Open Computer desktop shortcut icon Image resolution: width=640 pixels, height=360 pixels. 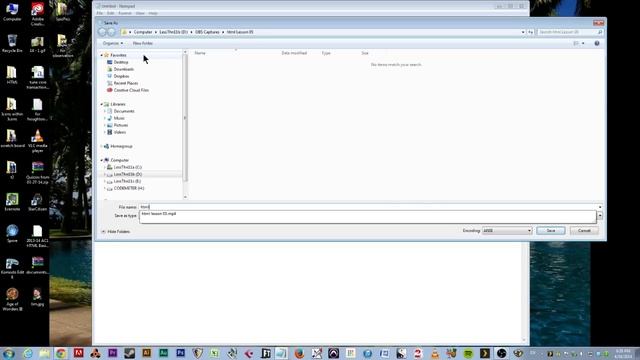(x=12, y=11)
